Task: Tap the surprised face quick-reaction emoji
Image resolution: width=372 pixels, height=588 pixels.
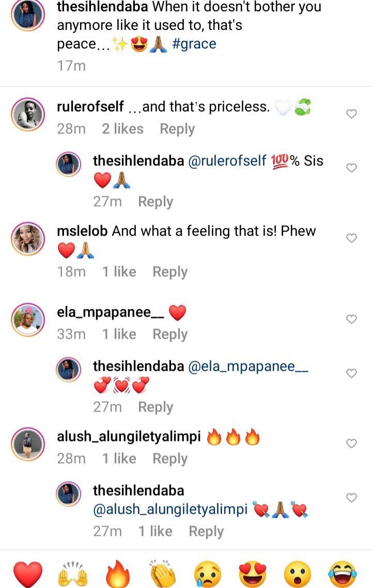Action: pyautogui.click(x=298, y=574)
